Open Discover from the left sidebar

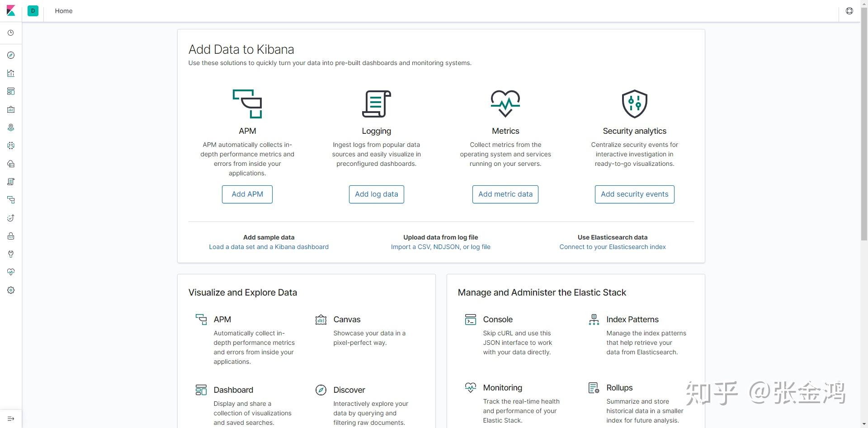[x=11, y=55]
